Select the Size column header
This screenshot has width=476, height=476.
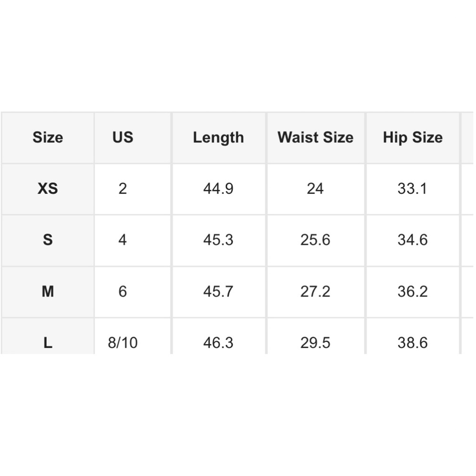click(x=48, y=138)
